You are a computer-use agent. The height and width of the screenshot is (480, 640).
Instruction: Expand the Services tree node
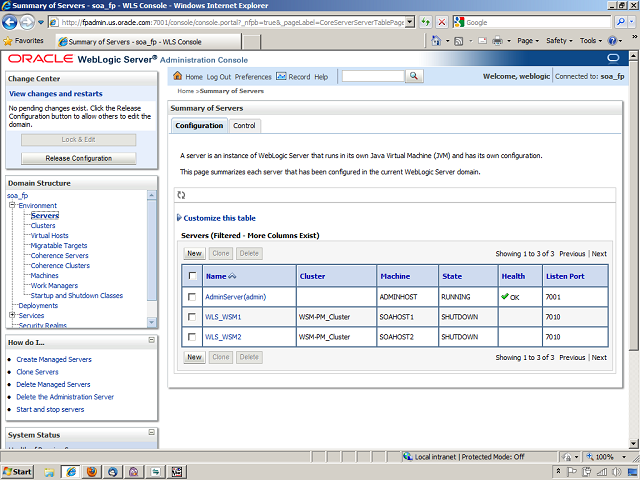click(x=12, y=315)
